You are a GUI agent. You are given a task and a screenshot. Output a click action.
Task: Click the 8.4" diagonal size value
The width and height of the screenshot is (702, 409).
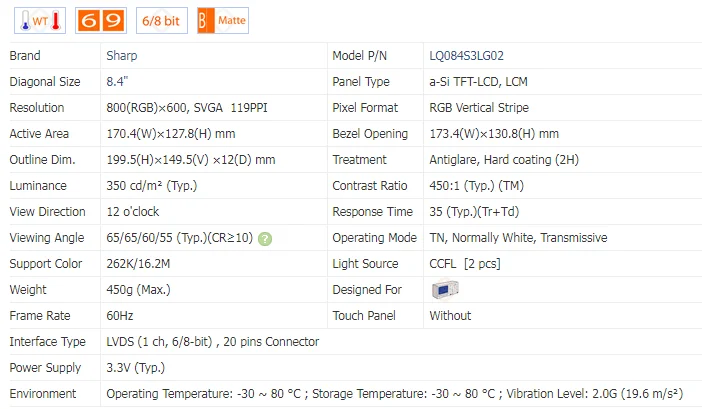[119, 82]
